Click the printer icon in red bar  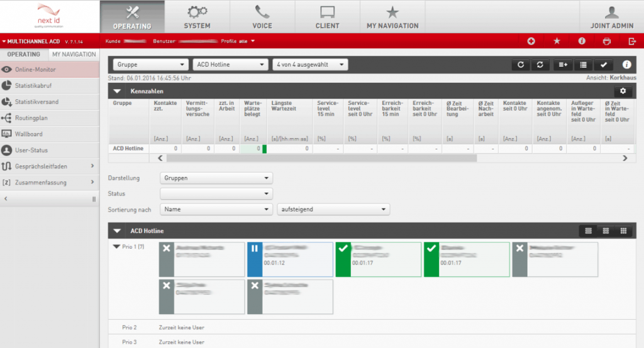point(607,41)
